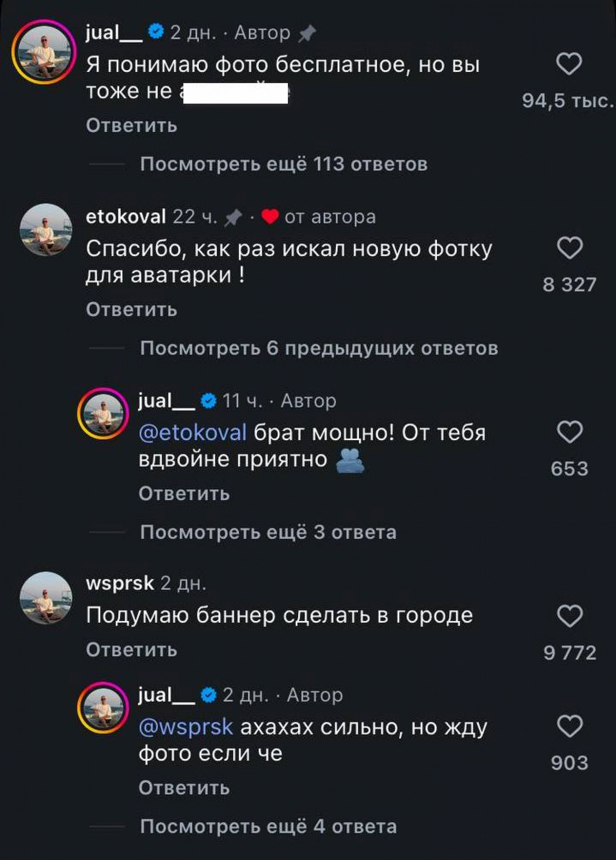
Task: Reply to wsprsk's comment via Ответить
Action: (131, 650)
